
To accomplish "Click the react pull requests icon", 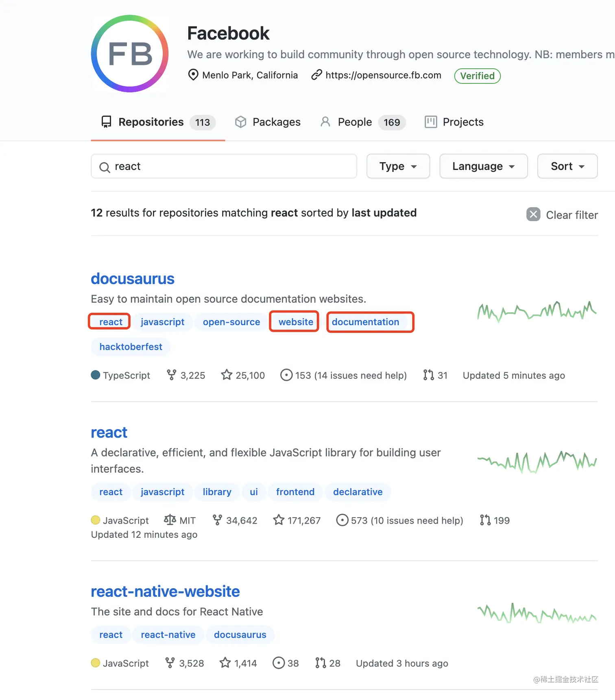I will (485, 520).
